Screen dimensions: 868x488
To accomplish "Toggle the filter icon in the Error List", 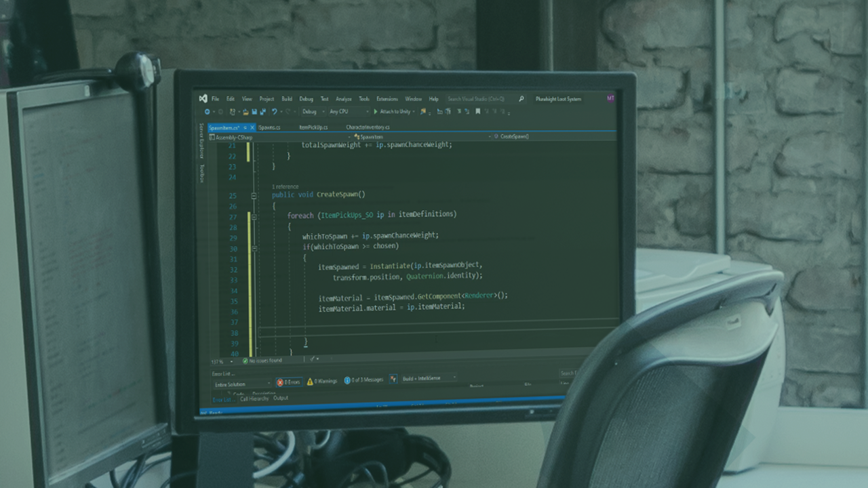I will [x=393, y=380].
